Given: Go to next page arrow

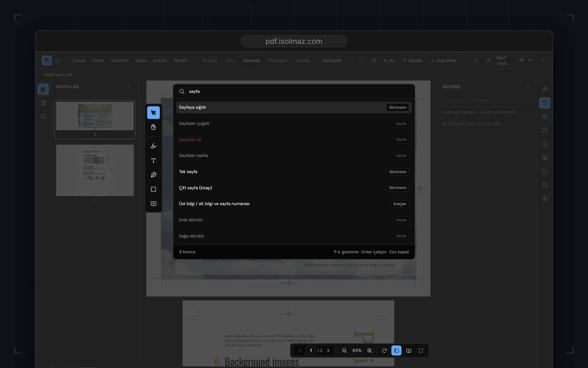Looking at the screenshot, I should pos(328,351).
